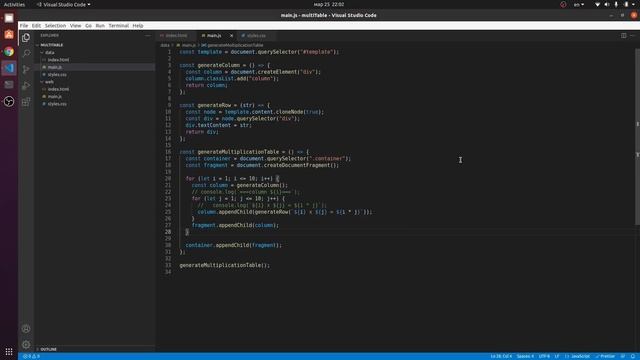Screen dimensions: 640x360
Task: Open the Accounts icon in activity bar
Action: (26, 329)
